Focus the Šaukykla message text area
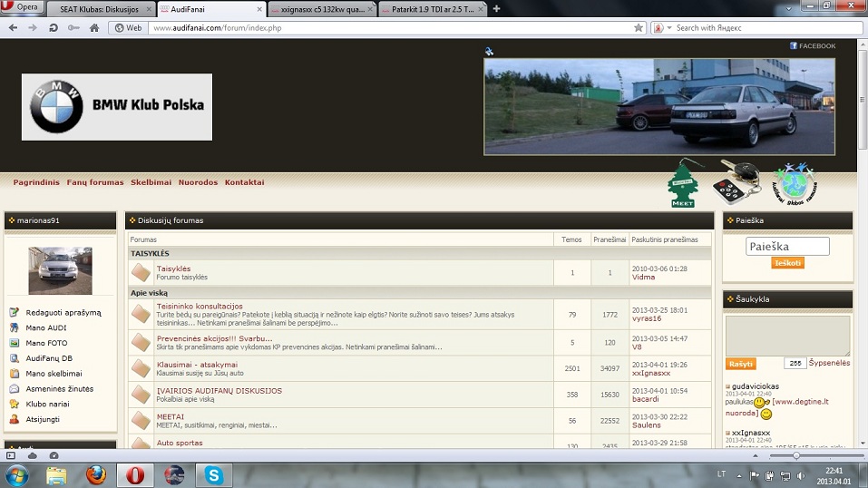This screenshot has height=488, width=868. [787, 337]
